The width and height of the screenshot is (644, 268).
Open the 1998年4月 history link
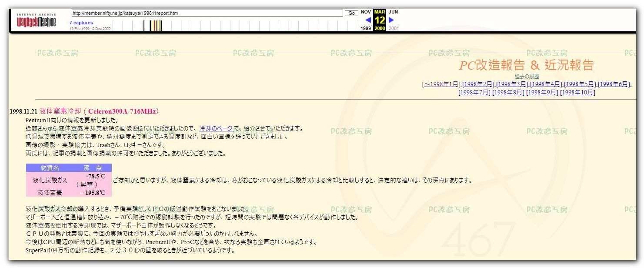point(546,84)
